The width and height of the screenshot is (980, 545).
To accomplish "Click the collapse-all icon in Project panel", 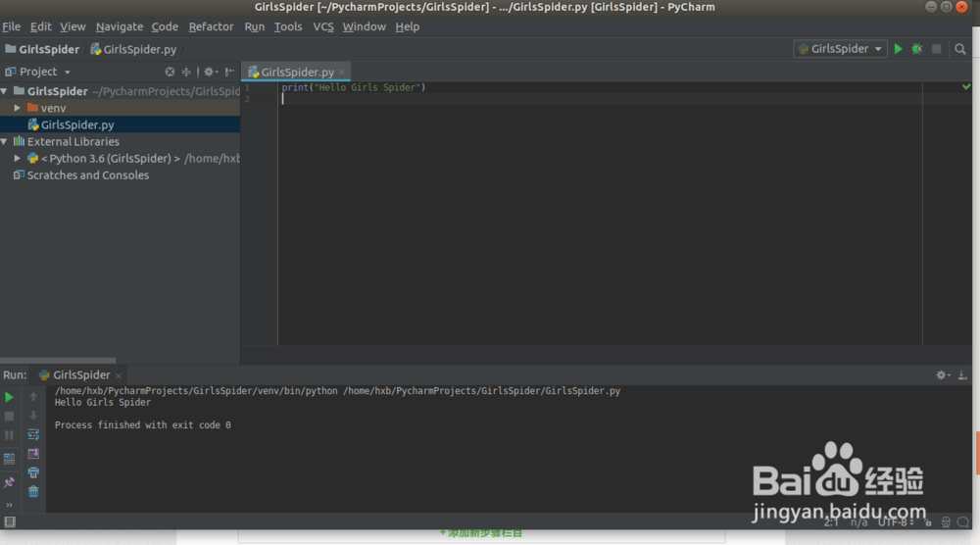I will (186, 72).
